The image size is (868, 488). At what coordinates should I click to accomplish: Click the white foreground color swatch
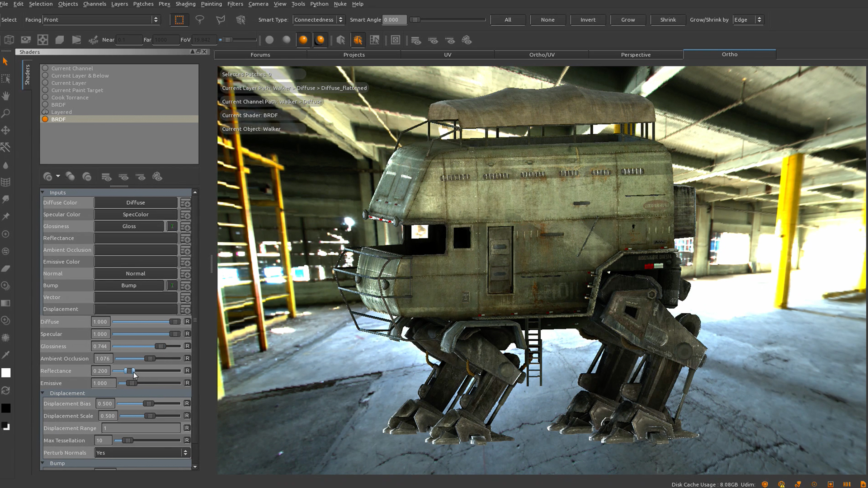(6, 373)
